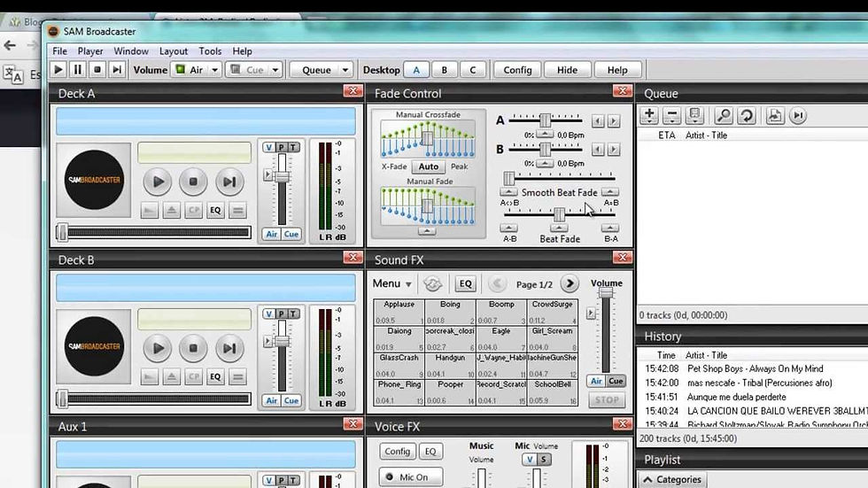
Task: Click the Hide toolbar button
Action: coord(567,70)
